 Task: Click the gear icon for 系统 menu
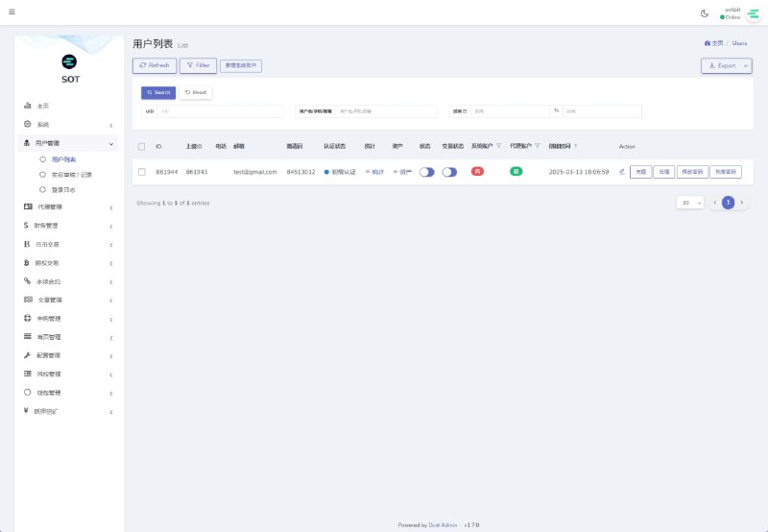tap(28, 124)
